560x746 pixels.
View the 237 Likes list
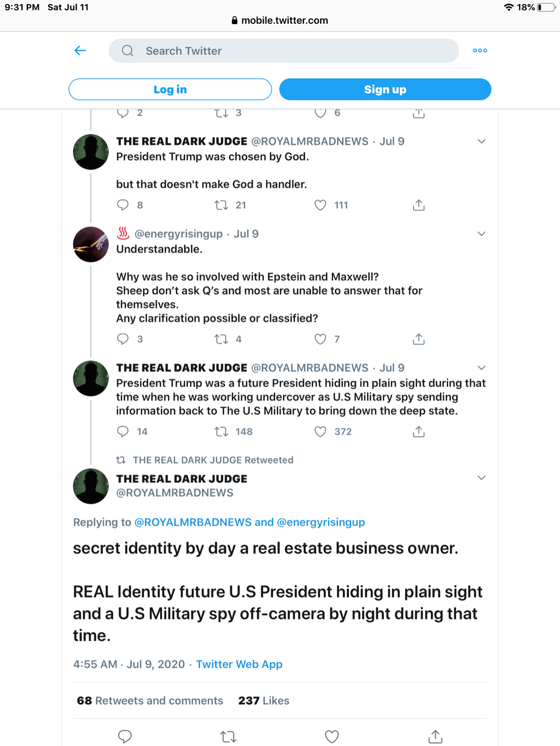(x=264, y=701)
